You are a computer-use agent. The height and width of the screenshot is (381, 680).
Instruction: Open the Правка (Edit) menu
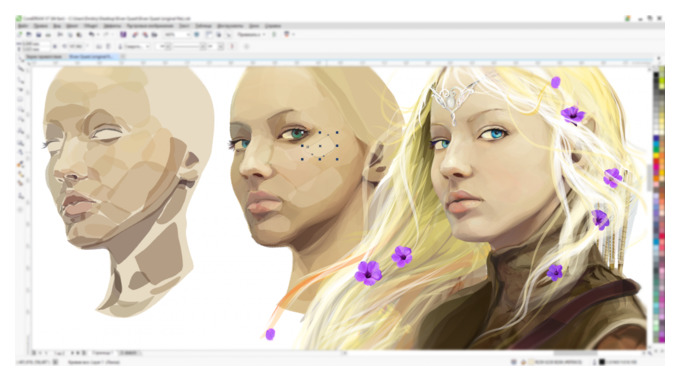coord(40,26)
